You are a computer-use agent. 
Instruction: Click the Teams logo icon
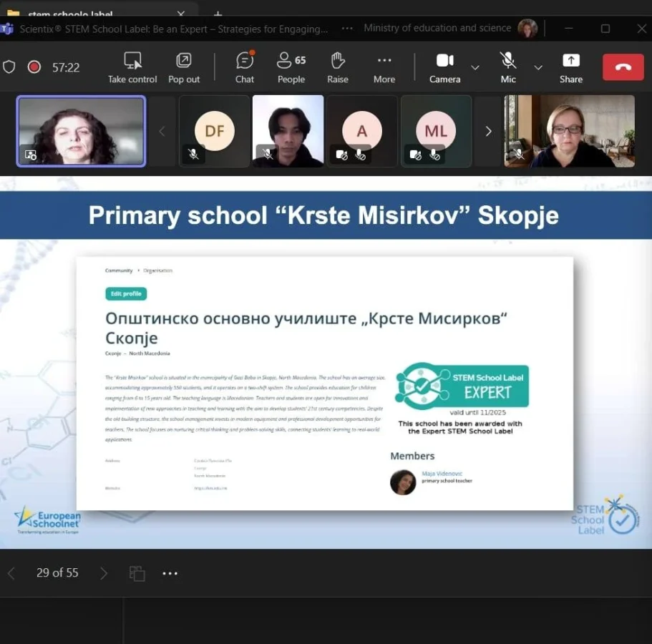point(6,29)
